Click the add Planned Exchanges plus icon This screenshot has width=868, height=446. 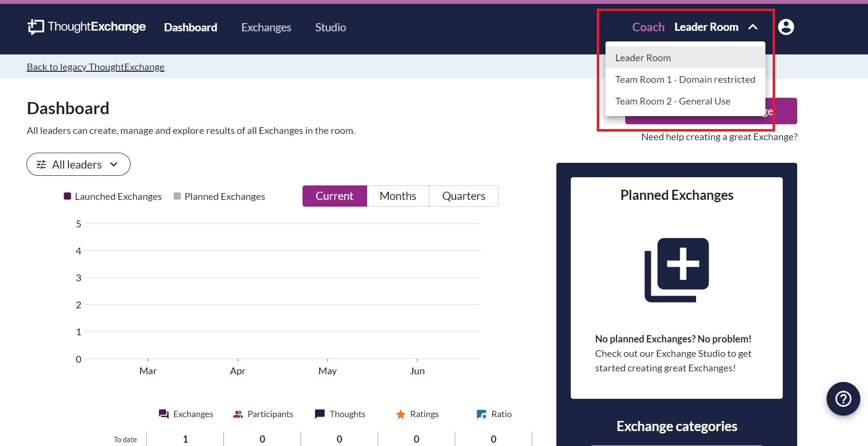677,270
